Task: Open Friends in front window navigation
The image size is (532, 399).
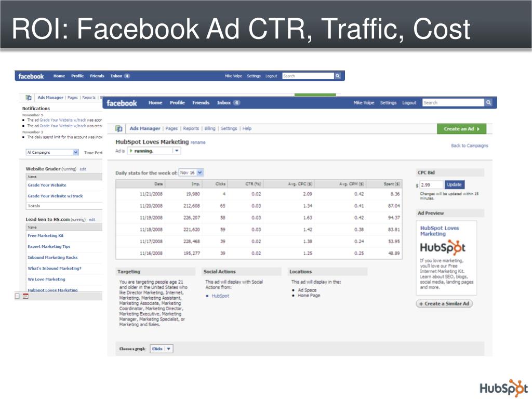Action: (201, 102)
